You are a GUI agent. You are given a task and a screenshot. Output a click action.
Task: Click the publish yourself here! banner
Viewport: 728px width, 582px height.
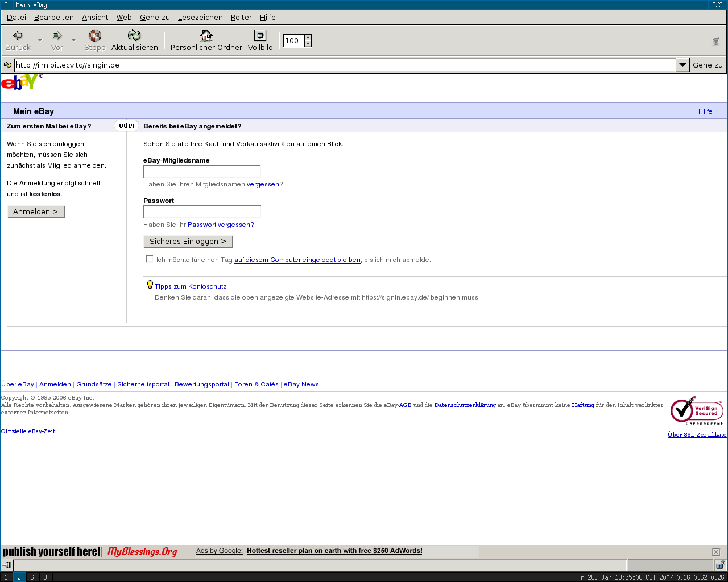pos(51,551)
